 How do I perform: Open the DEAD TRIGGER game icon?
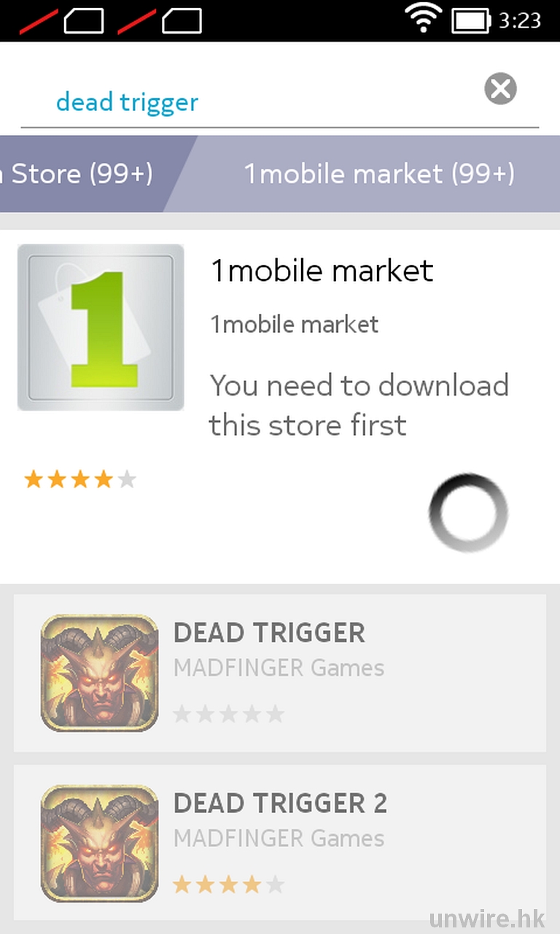[100, 673]
